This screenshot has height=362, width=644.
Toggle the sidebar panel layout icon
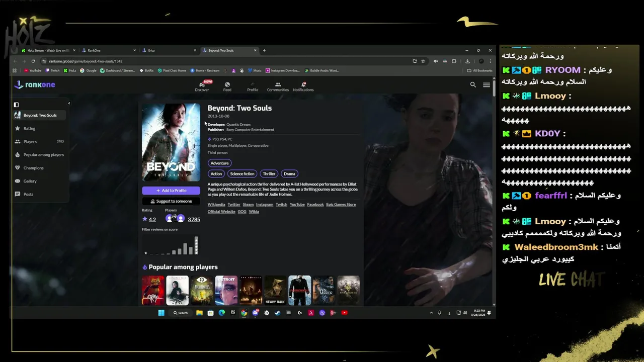[x=16, y=105]
